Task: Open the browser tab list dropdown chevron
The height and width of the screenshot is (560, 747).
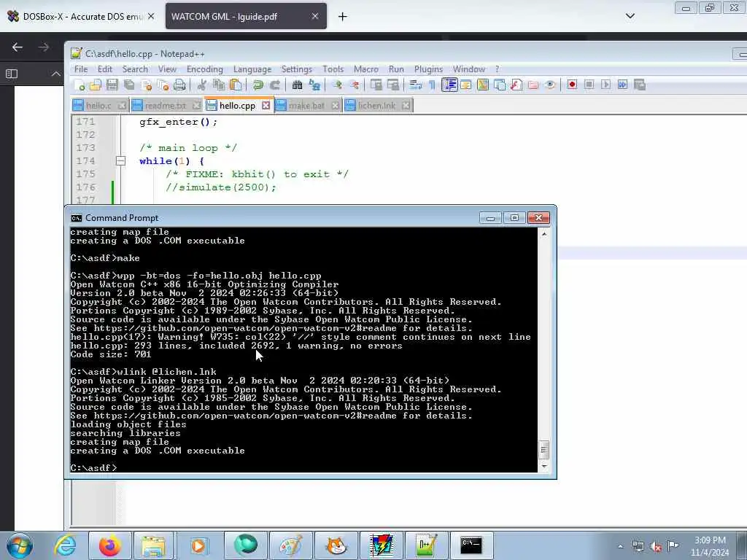Action: (630, 16)
